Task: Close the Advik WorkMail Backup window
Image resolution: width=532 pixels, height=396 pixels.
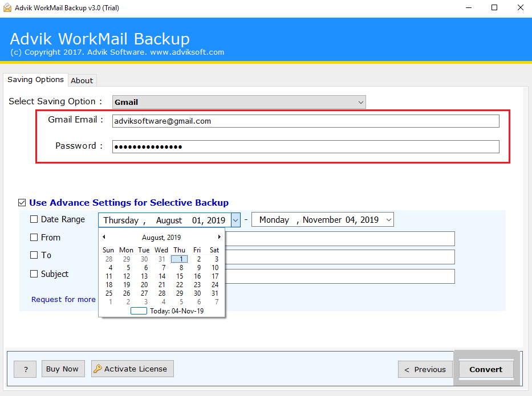Action: [x=521, y=7]
